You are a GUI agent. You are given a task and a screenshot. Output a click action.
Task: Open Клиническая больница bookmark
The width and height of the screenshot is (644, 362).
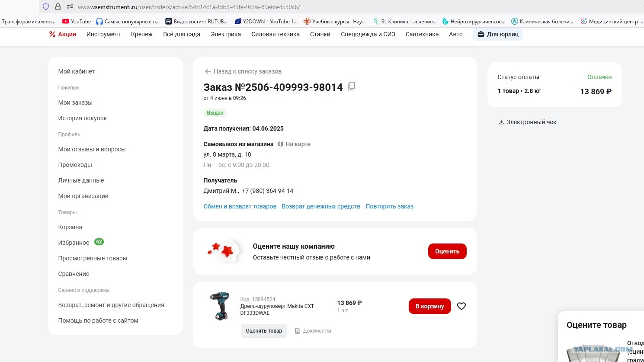click(x=542, y=21)
